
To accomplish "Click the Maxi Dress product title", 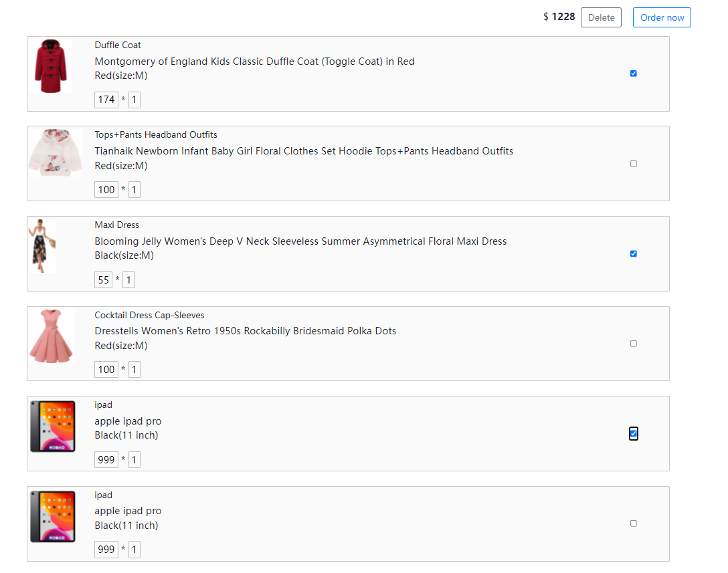I will pyautogui.click(x=116, y=225).
